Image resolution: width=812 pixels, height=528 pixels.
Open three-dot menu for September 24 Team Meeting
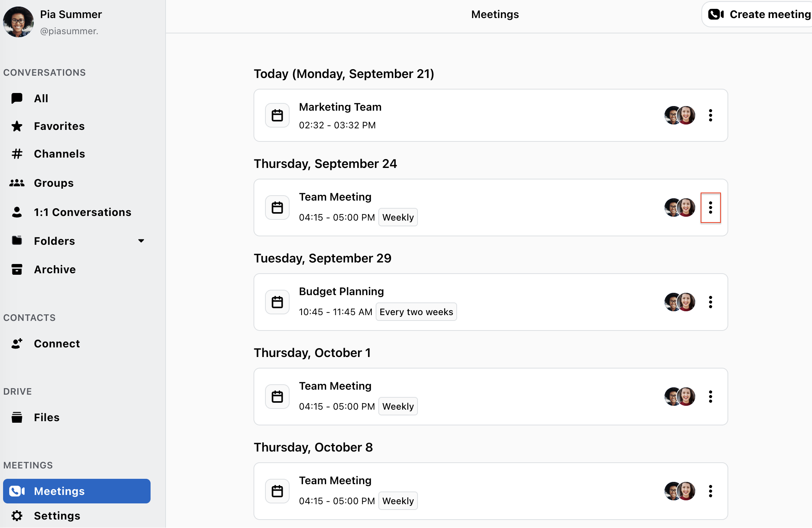tap(710, 208)
